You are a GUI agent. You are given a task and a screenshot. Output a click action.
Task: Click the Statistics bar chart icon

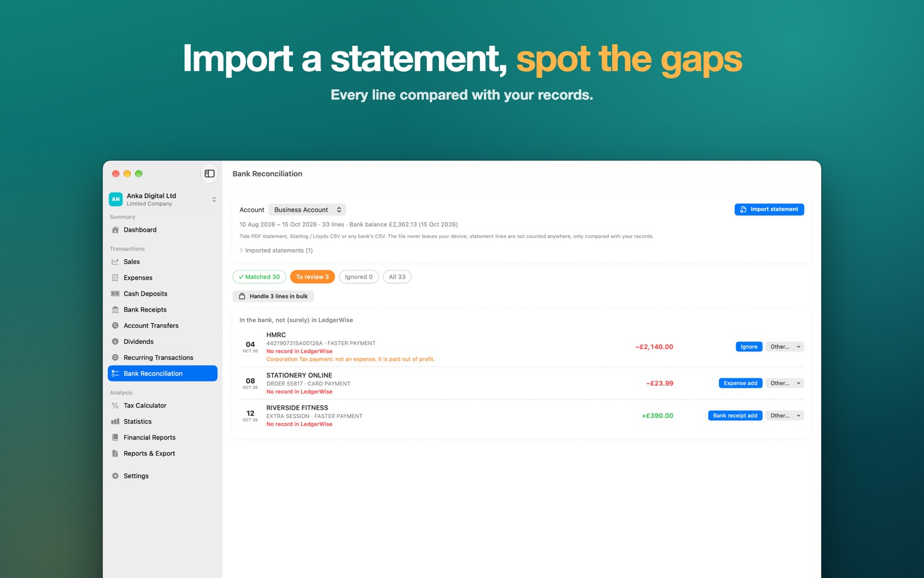coord(115,422)
